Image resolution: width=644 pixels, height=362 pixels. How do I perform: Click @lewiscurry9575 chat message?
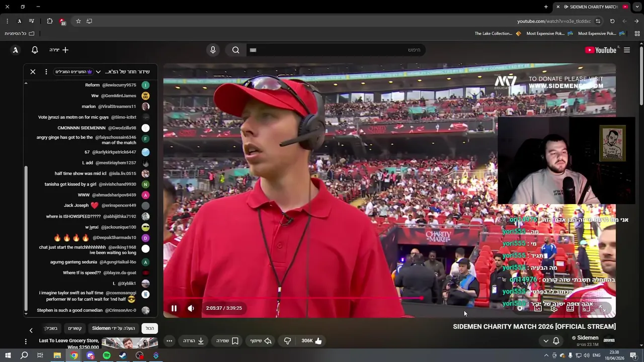click(x=117, y=85)
